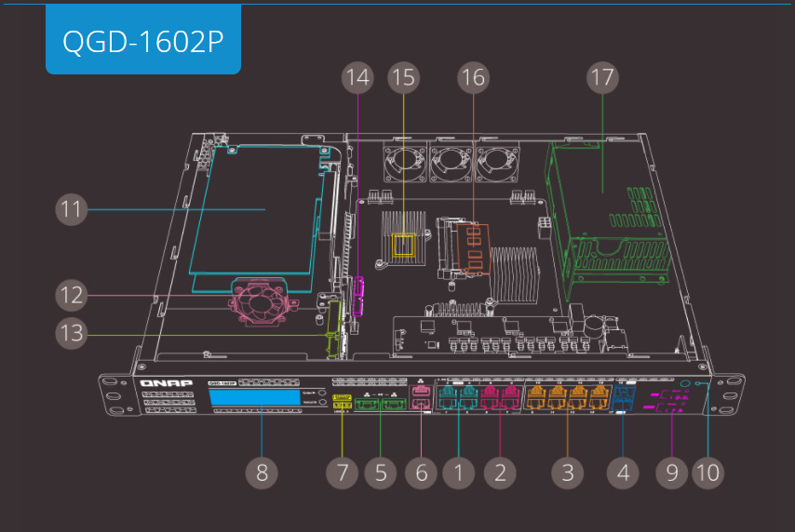Select callout circle number 4
795x532 pixels.
click(x=623, y=472)
